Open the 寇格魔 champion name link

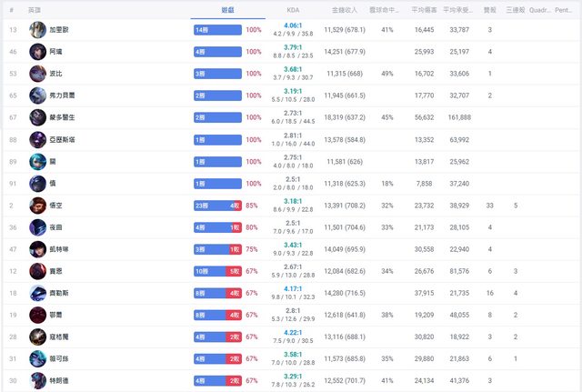click(x=60, y=337)
